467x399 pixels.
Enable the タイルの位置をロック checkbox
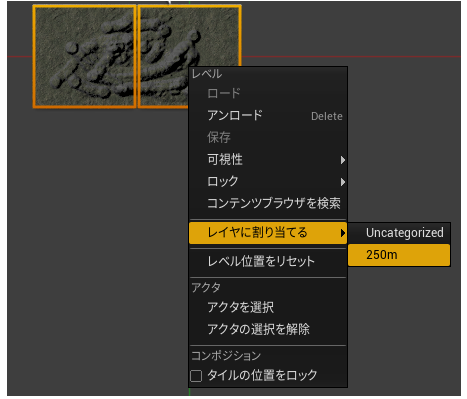196,376
